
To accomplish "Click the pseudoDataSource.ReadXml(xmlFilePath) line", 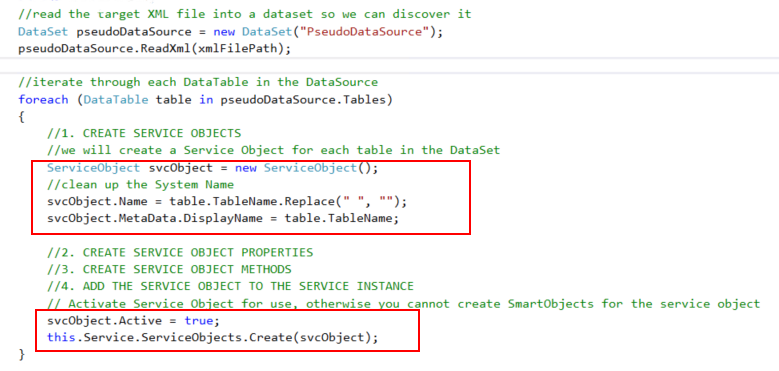I will pyautogui.click(x=154, y=50).
